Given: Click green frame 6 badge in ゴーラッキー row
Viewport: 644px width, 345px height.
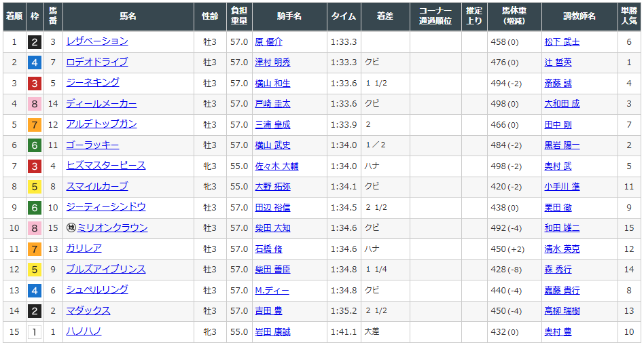Looking at the screenshot, I should 34,145.
